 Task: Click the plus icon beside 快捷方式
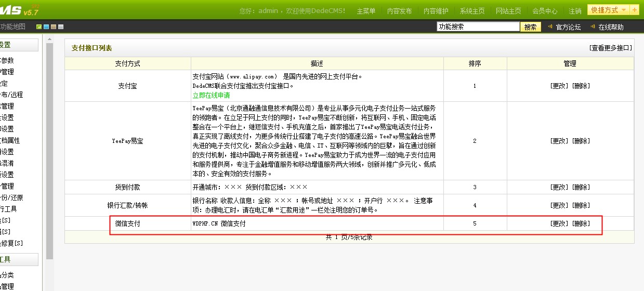(635, 10)
